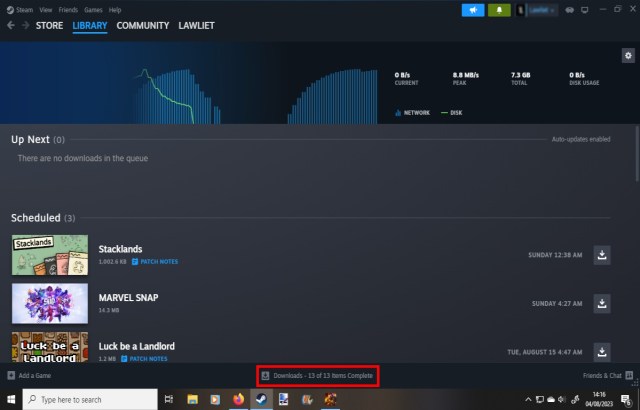This screenshot has width=640, height=410.
Task: Enter Big Picture mode via monitor icon
Action: click(x=584, y=10)
